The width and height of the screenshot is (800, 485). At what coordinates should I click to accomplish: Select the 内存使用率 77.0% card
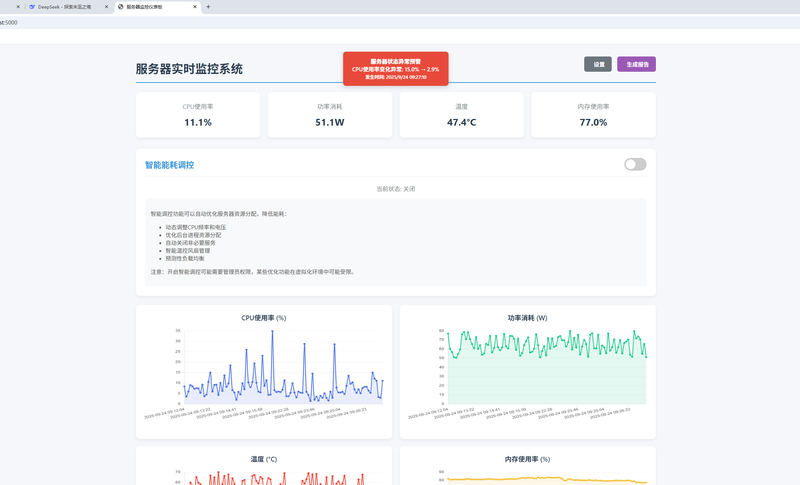[x=593, y=115]
